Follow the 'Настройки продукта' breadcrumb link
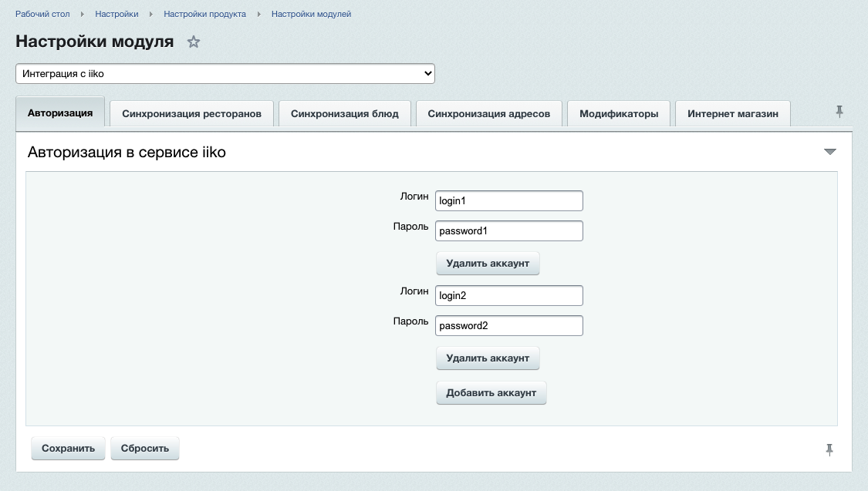The height and width of the screenshot is (491, 868). click(204, 14)
